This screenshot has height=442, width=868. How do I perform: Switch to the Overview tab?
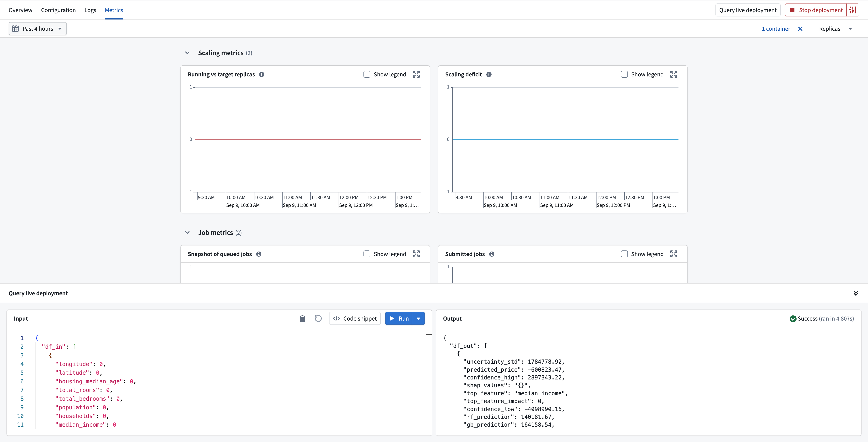21,10
